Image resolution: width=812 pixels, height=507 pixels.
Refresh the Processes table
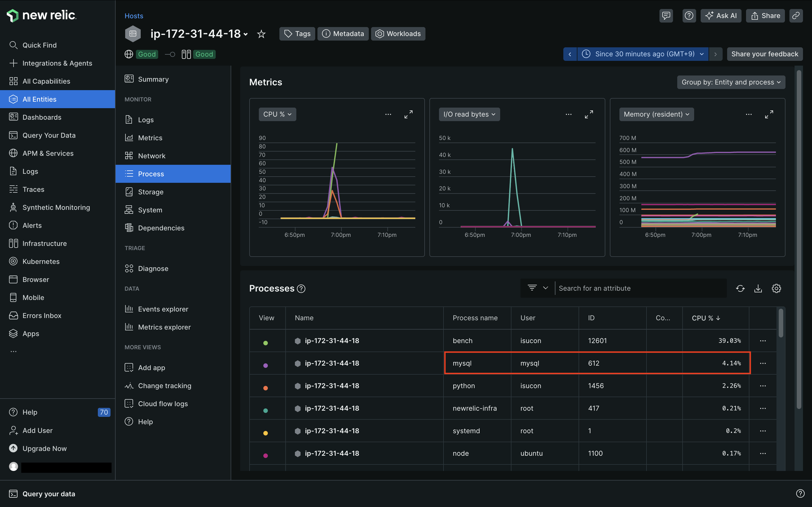click(x=740, y=288)
